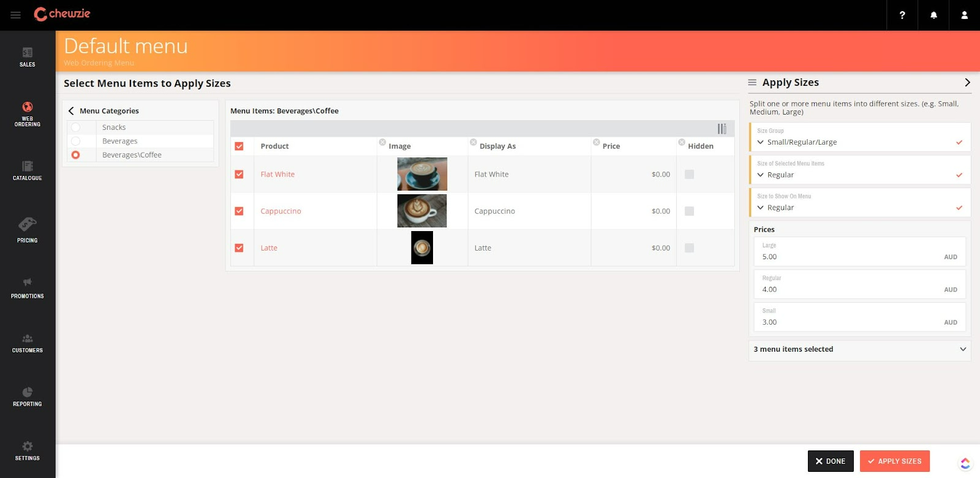Open the notifications bell
Image resolution: width=980 pixels, height=478 pixels.
(933, 15)
